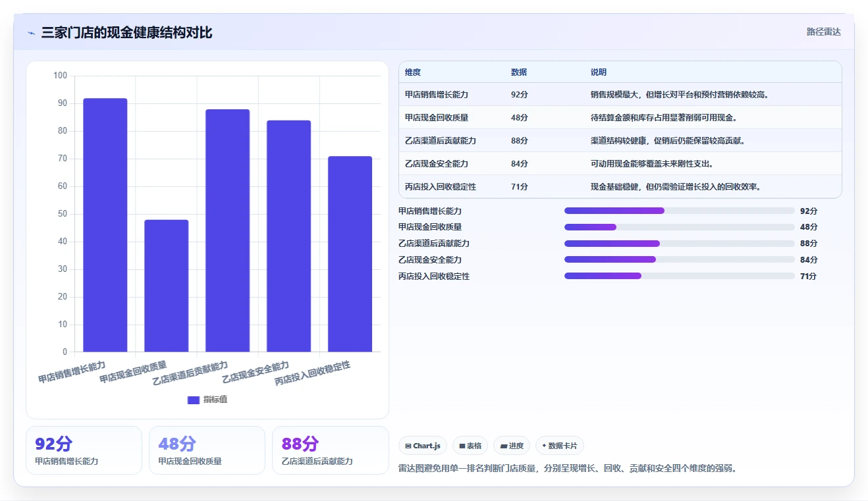Select the Chart.js tag chip
Screen dimensions: 868x501
tap(423, 446)
